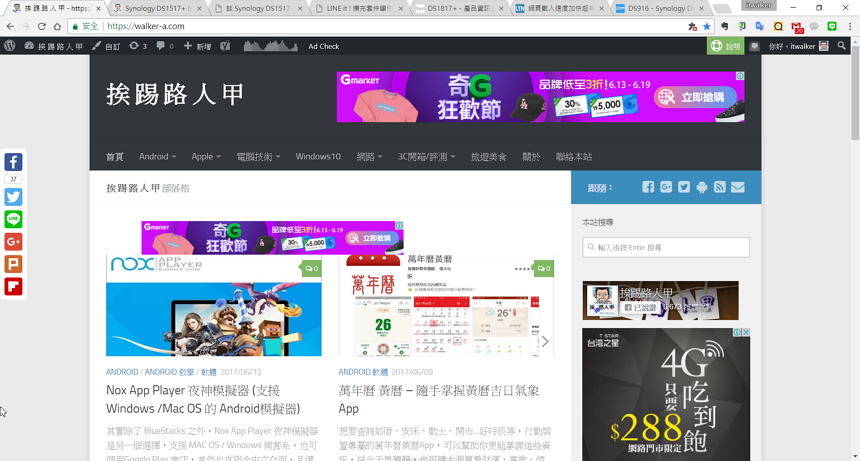Click the ANDROID 教學 category link
Image resolution: width=860 pixels, height=461 pixels.
point(169,372)
